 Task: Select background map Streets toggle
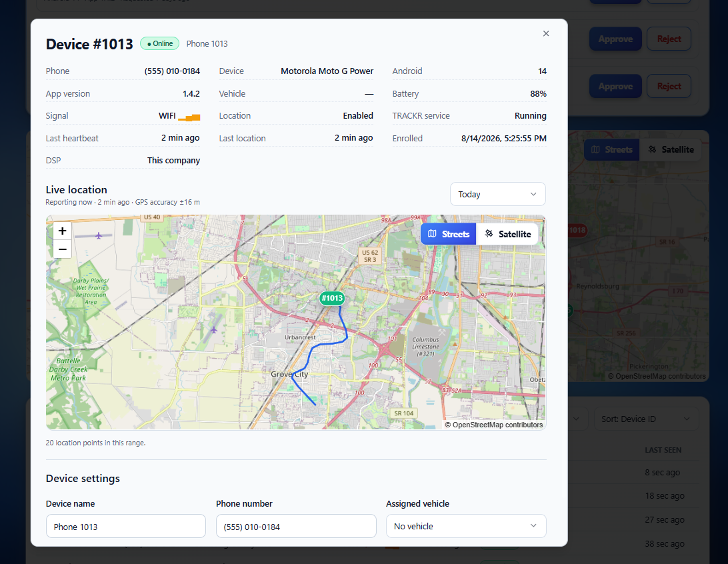(611, 149)
